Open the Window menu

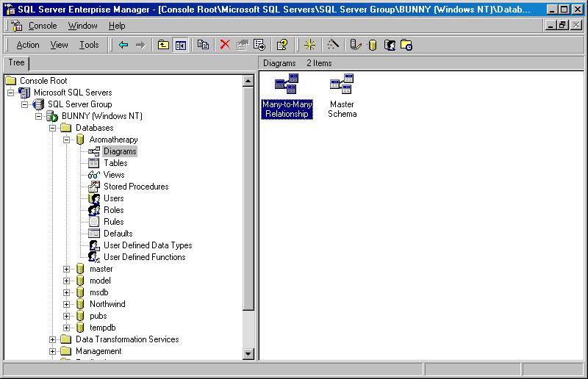tap(82, 26)
